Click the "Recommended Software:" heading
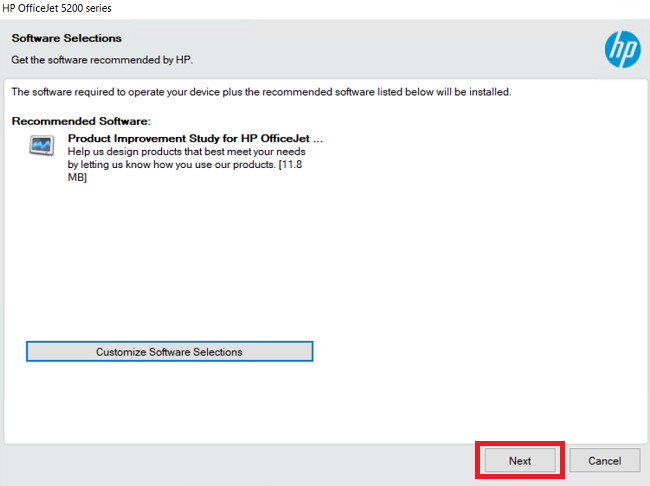 [81, 121]
